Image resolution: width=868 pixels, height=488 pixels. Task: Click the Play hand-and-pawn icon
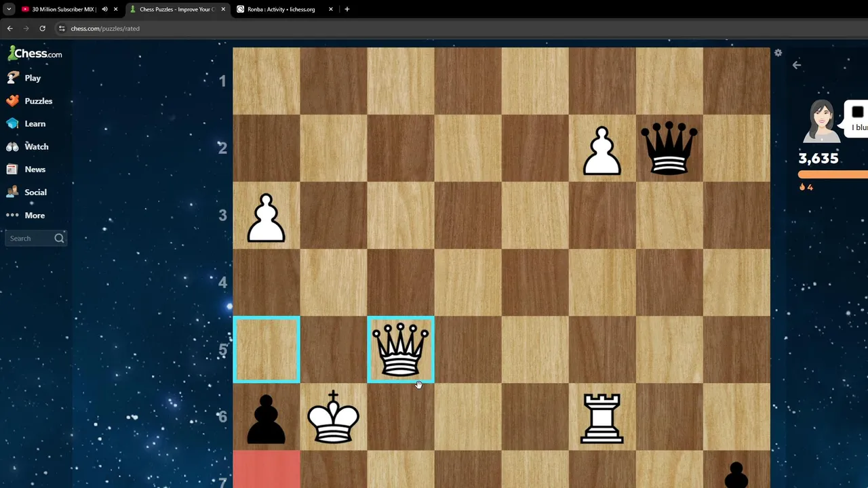click(12, 78)
